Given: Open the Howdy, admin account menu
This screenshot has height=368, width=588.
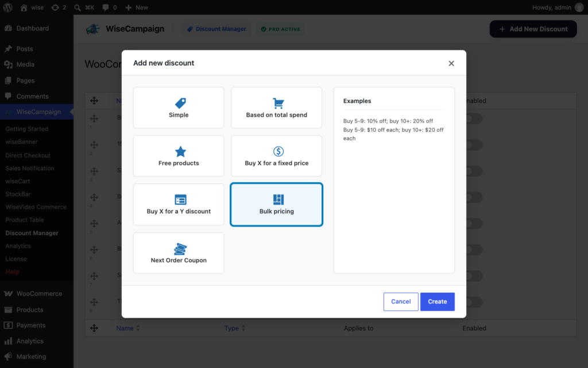Looking at the screenshot, I should tap(558, 7).
